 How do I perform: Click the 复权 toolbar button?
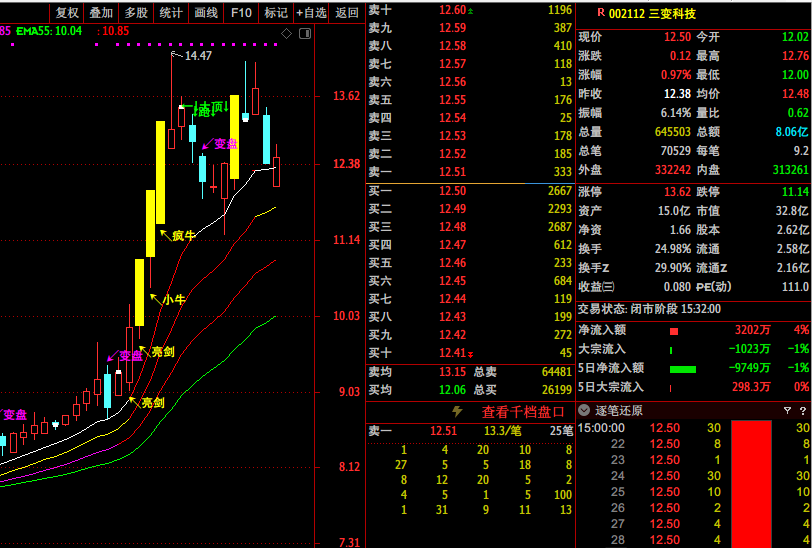pyautogui.click(x=67, y=13)
